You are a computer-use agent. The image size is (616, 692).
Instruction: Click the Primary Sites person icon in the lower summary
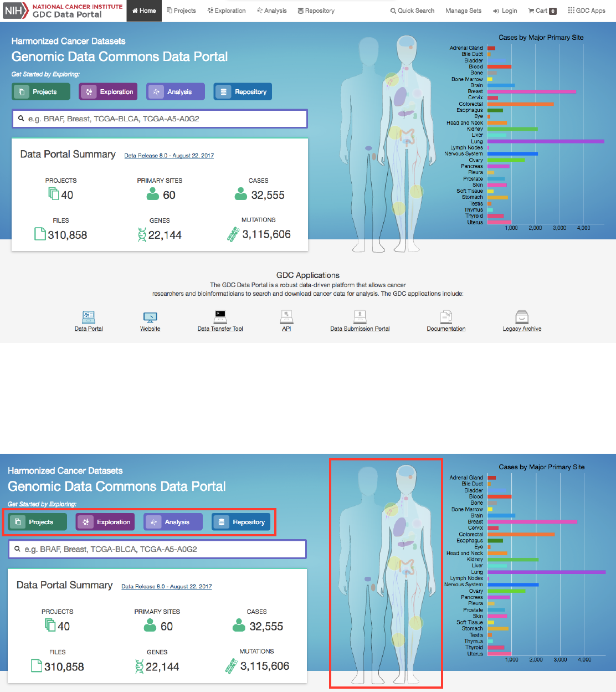[x=150, y=625]
